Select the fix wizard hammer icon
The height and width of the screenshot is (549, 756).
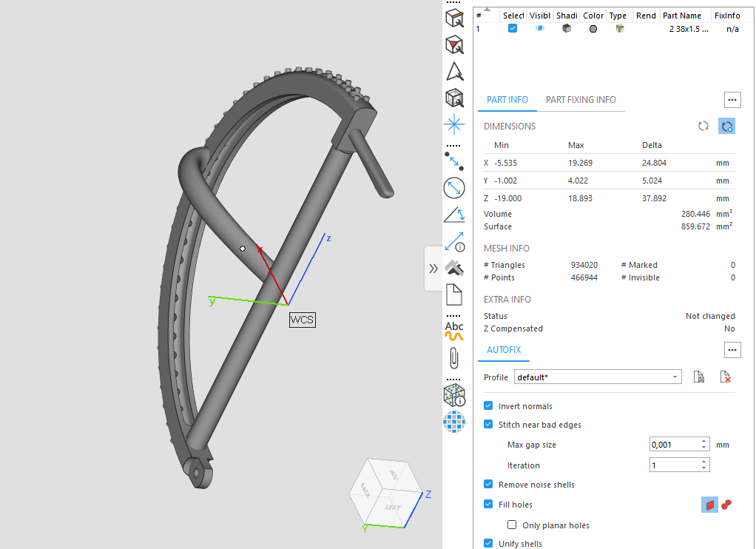(453, 268)
